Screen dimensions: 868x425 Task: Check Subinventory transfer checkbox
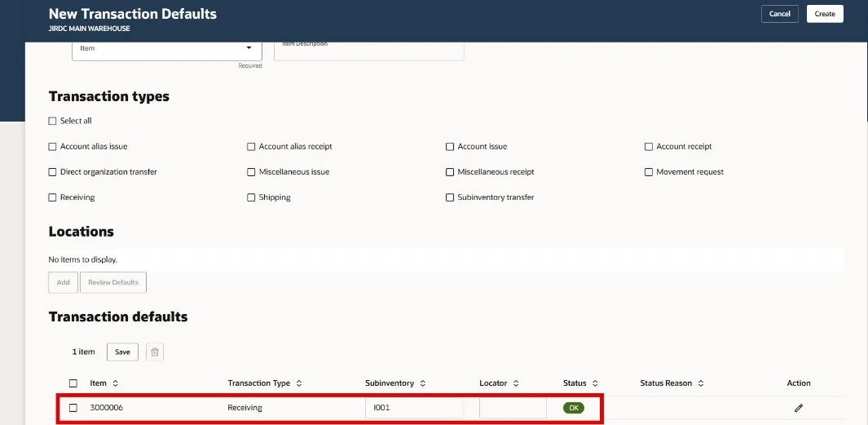pyautogui.click(x=450, y=197)
